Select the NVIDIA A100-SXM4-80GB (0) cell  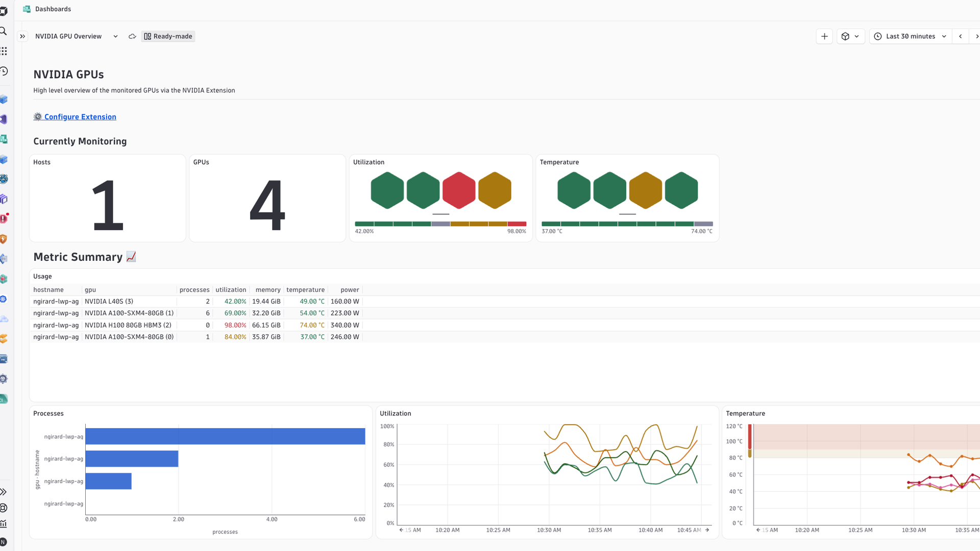(x=129, y=337)
